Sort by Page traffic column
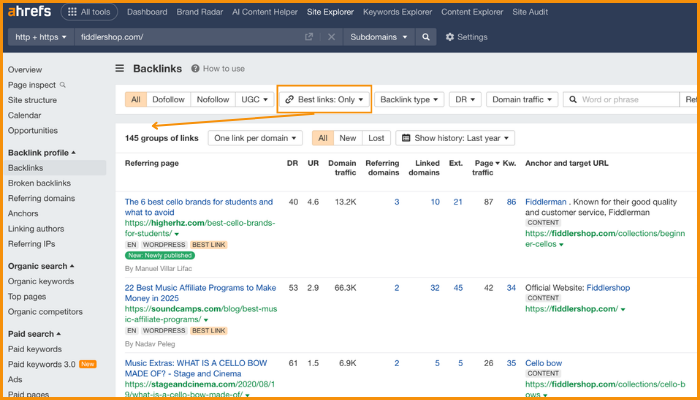Screen dimensions: 700x400 click(x=485, y=167)
